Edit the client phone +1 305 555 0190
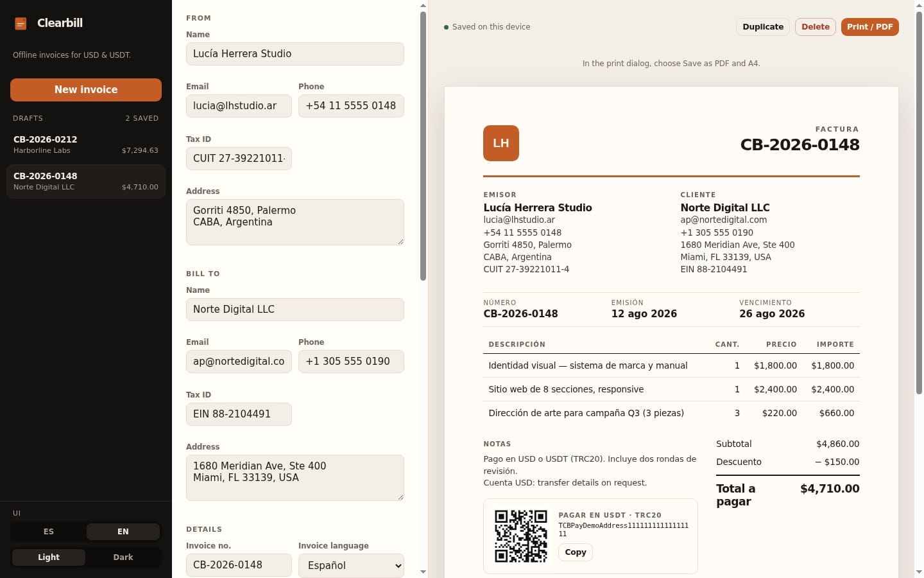The height and width of the screenshot is (578, 924). [351, 362]
